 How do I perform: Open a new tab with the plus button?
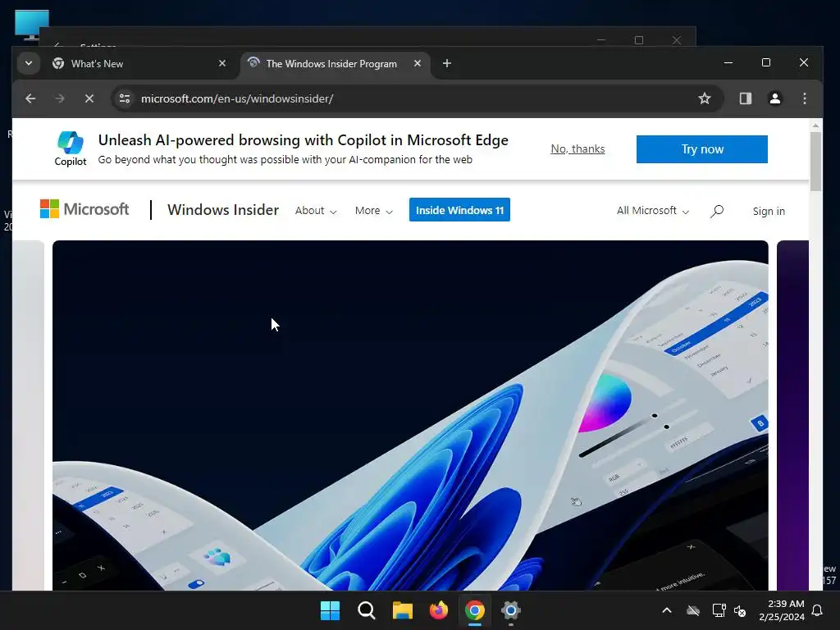[x=447, y=64]
